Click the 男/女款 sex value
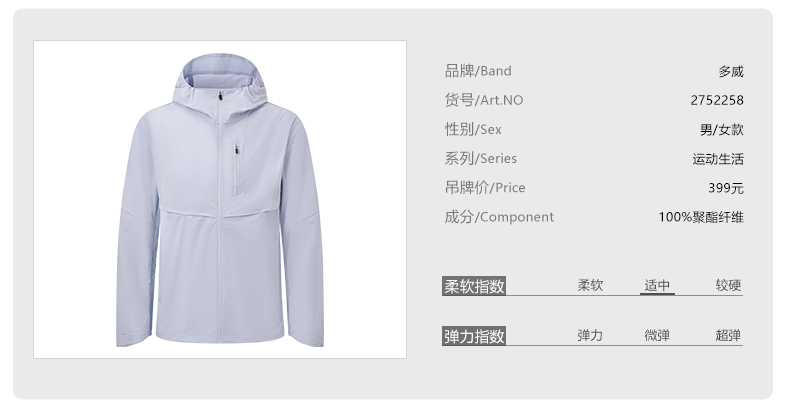The height and width of the screenshot is (412, 790). pyautogui.click(x=721, y=130)
